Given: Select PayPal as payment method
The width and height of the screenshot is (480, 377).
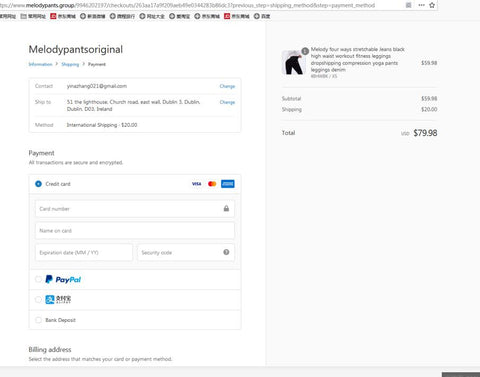Looking at the screenshot, I should click(38, 279).
